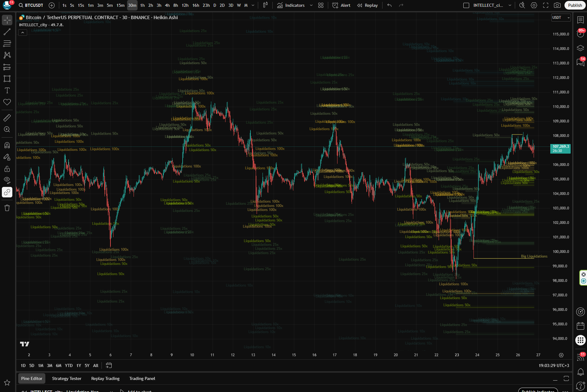Hide all drawings with eye icon
Screen dimensions: 587x392
[x=7, y=180]
